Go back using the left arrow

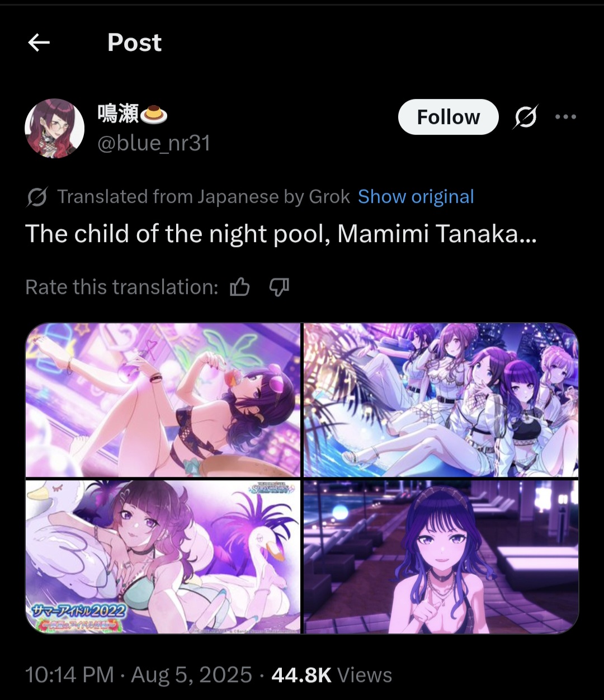pyautogui.click(x=39, y=42)
